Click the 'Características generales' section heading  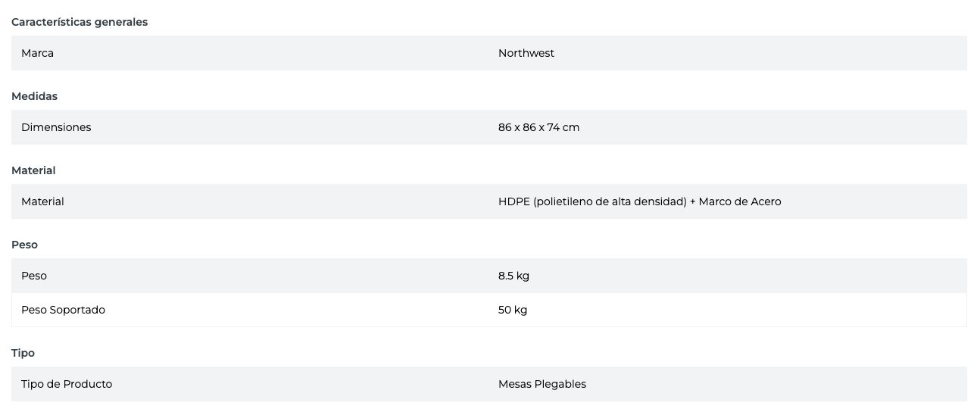pos(80,22)
